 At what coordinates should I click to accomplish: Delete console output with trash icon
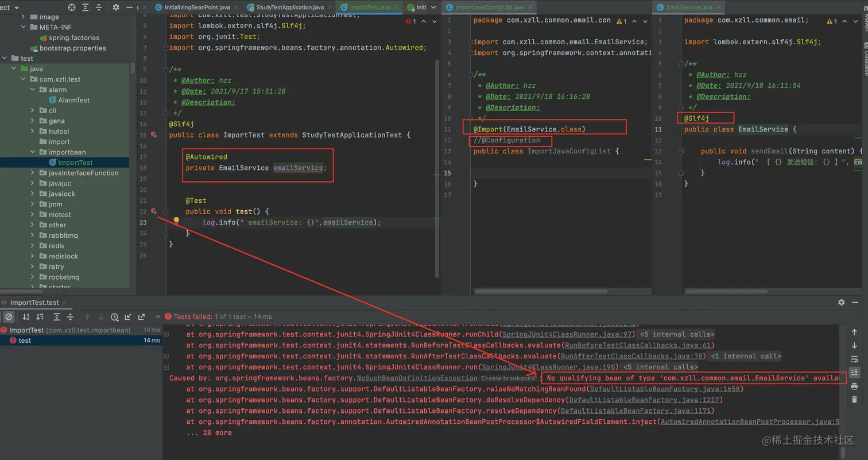point(854,399)
